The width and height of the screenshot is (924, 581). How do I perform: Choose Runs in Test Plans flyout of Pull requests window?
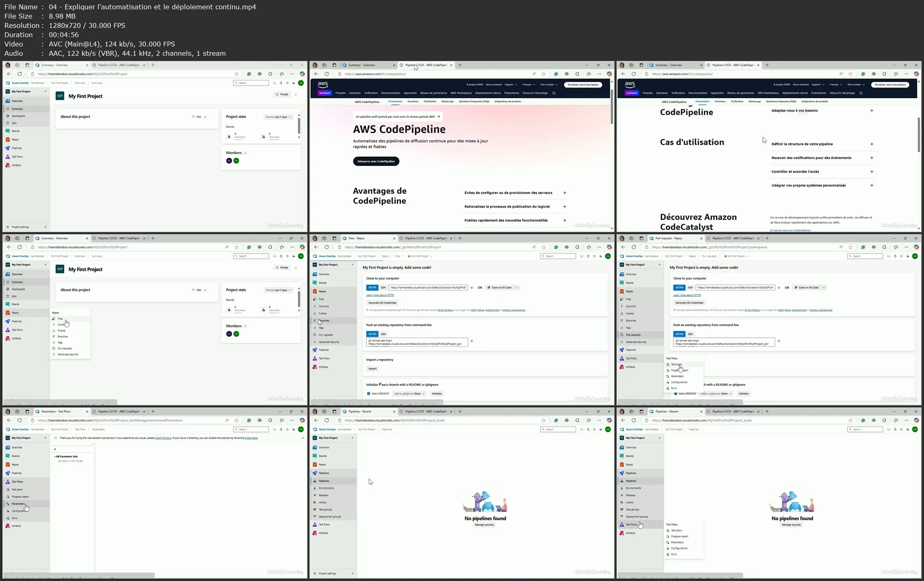click(x=684, y=388)
